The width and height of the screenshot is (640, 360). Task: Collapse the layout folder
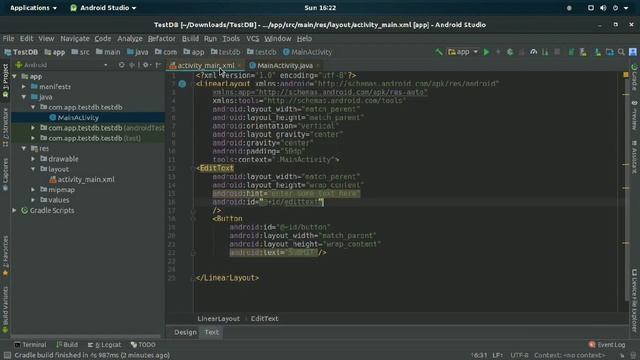click(33, 169)
